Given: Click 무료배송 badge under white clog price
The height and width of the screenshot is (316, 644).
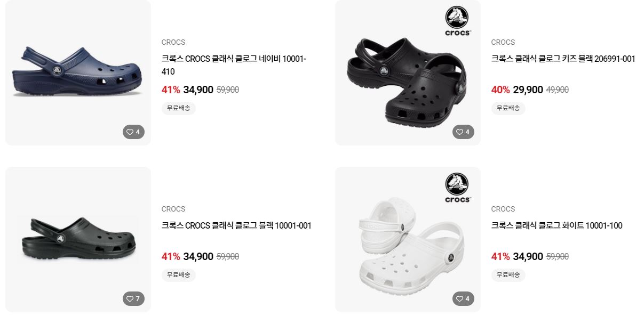Looking at the screenshot, I should click(x=508, y=275).
